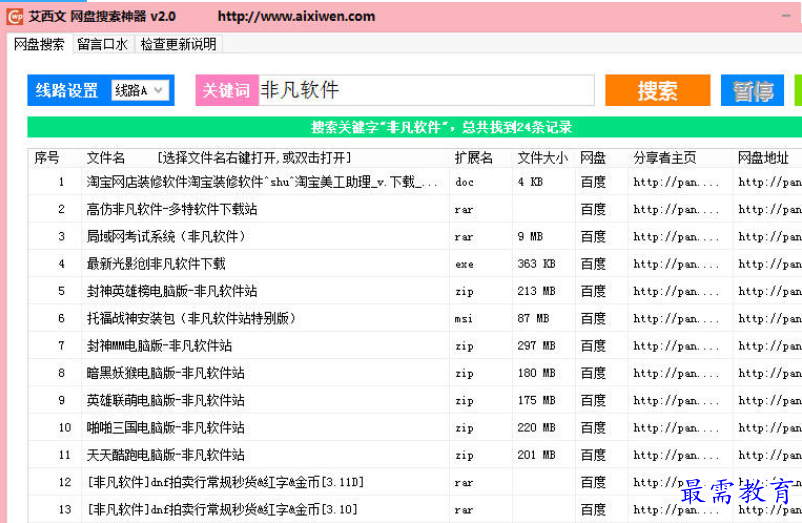
Task: Click the 网盘地址 column header
Action: coord(763,158)
